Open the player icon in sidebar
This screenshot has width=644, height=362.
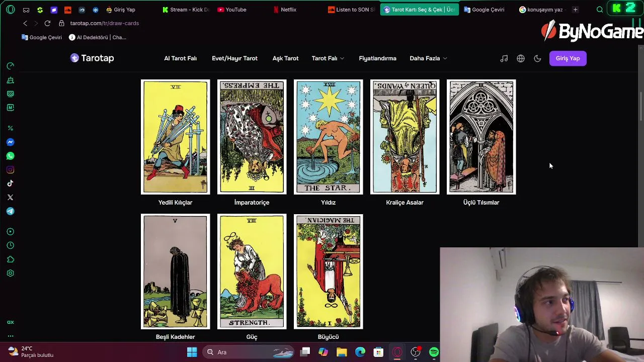click(10, 232)
